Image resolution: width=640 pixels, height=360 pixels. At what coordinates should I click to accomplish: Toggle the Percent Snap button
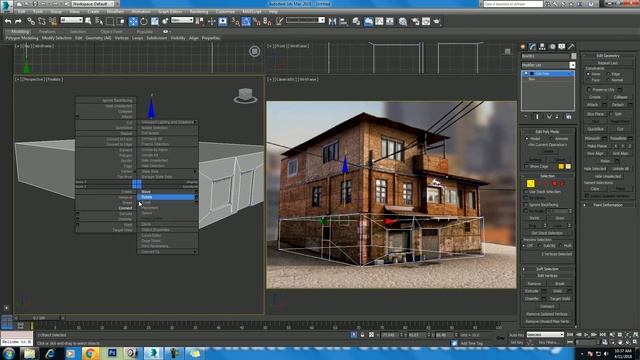click(x=257, y=21)
